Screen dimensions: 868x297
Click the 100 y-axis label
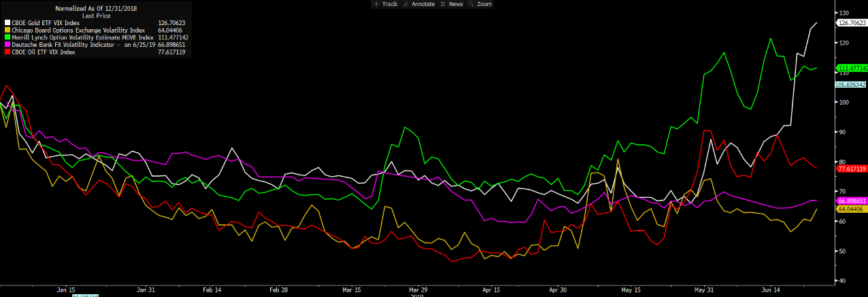[844, 103]
